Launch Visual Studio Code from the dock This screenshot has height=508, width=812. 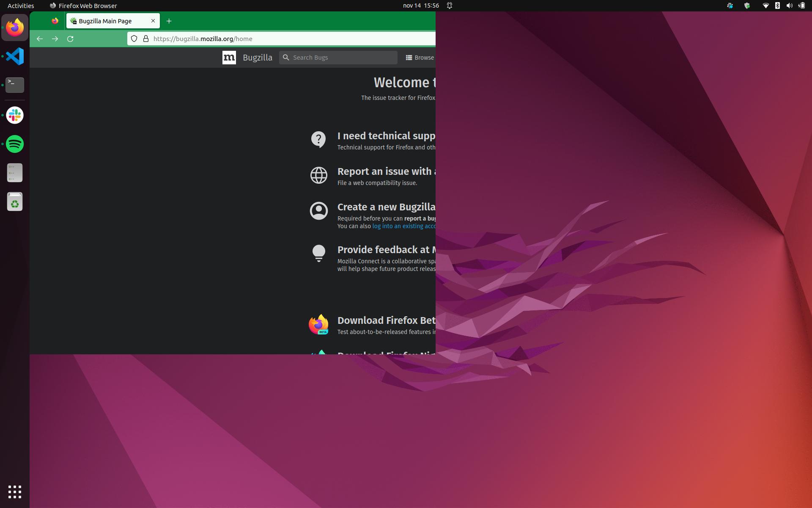pyautogui.click(x=14, y=56)
